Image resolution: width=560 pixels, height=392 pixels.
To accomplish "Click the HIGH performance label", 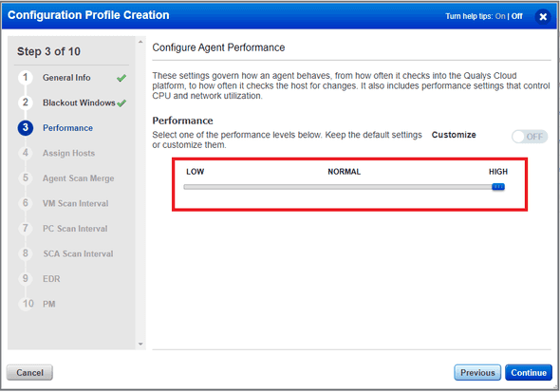I will [498, 172].
